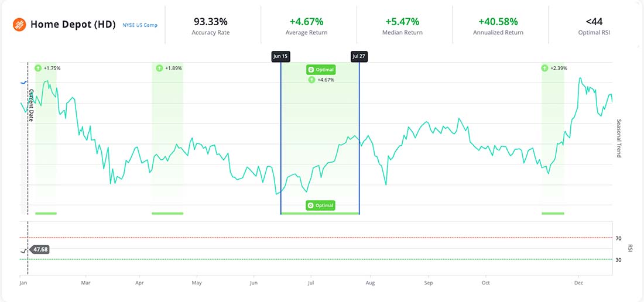Viewport: 644px width, 302px height.
Task: Click the Home Depot (HD) title
Action: point(73,25)
